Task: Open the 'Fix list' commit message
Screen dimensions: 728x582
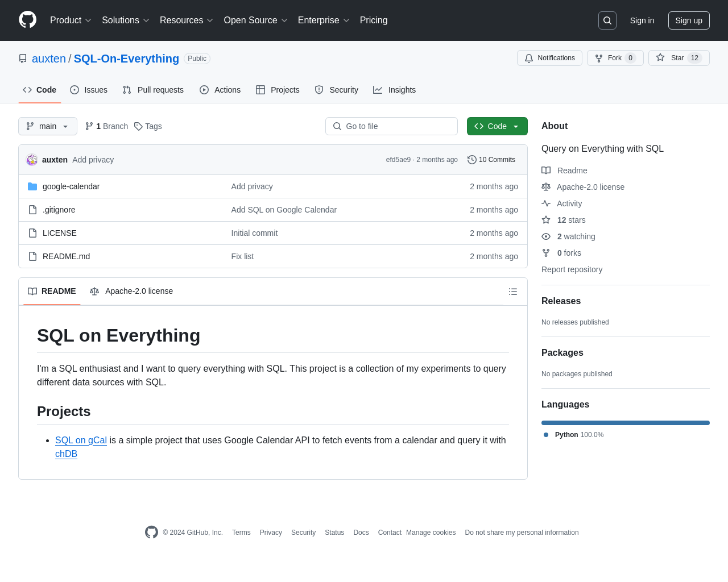Action: (x=242, y=256)
